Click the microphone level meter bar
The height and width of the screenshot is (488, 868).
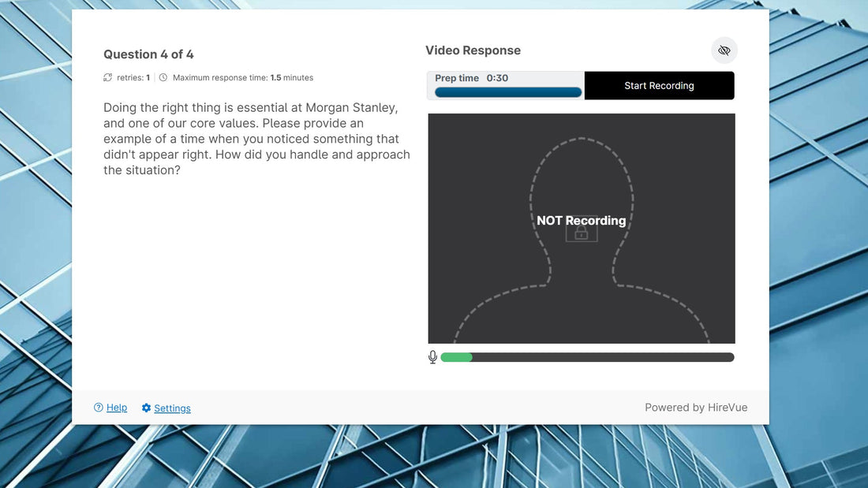pos(587,357)
